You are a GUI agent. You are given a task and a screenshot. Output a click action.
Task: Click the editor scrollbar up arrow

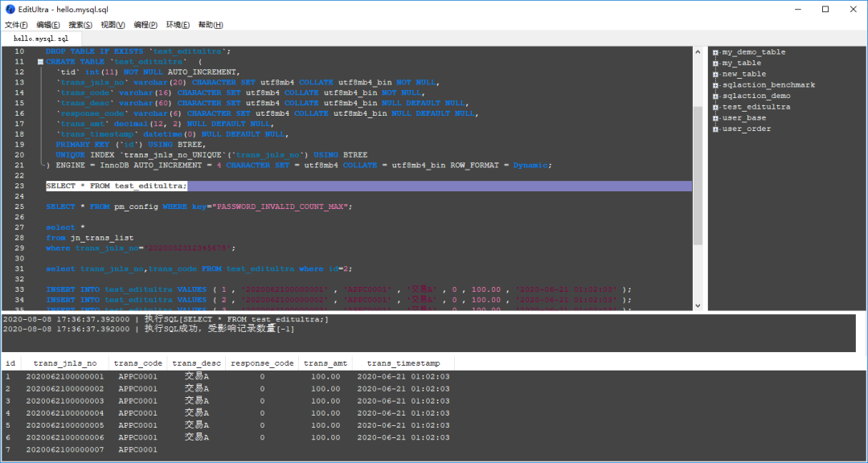point(698,51)
